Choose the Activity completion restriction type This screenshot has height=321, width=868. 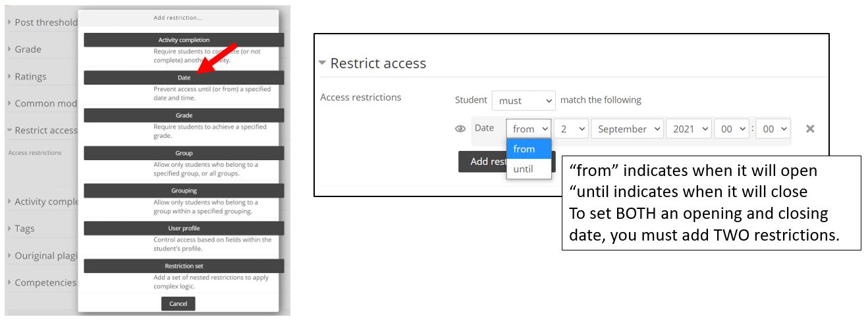(x=184, y=40)
